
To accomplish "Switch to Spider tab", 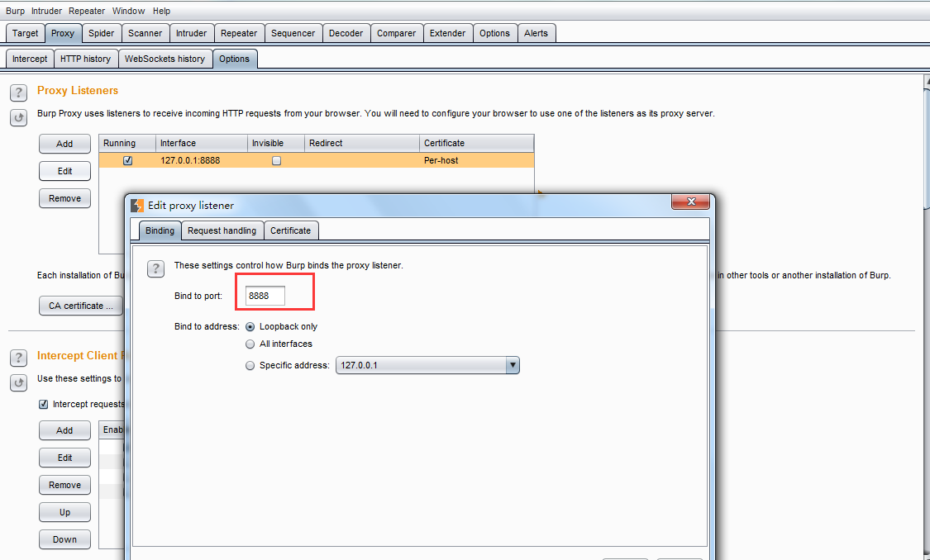I will click(102, 33).
